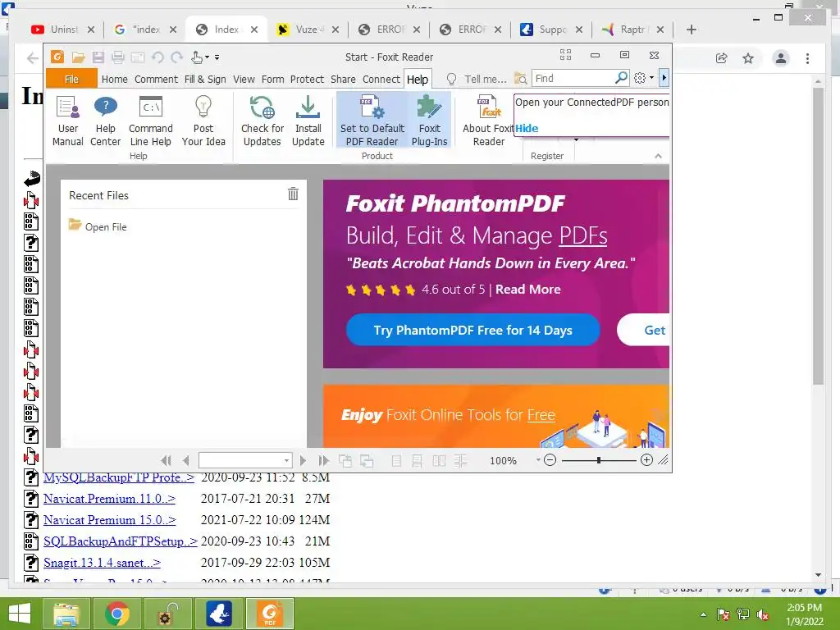Collapse the ribbon with chevron arrow

(659, 156)
